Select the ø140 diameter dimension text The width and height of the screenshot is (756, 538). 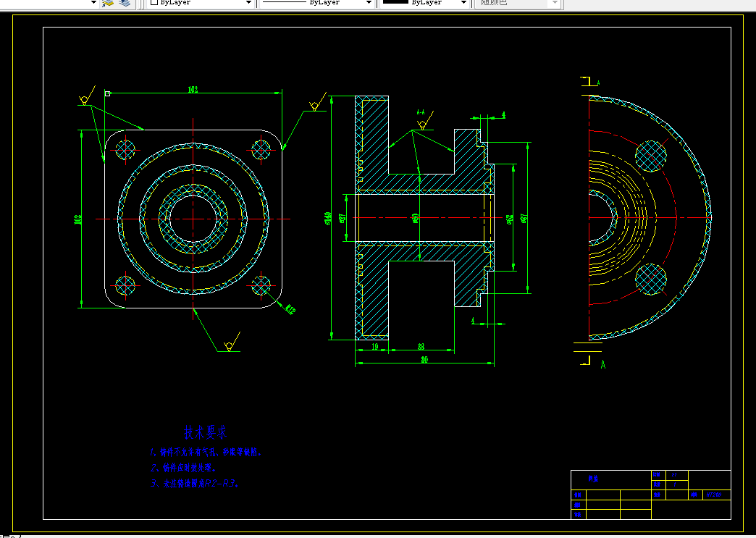pos(327,219)
